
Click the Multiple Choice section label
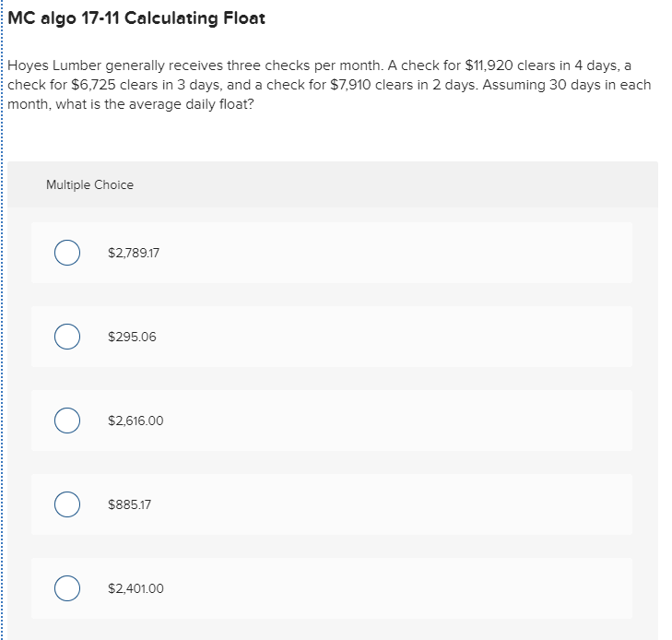[x=89, y=184]
